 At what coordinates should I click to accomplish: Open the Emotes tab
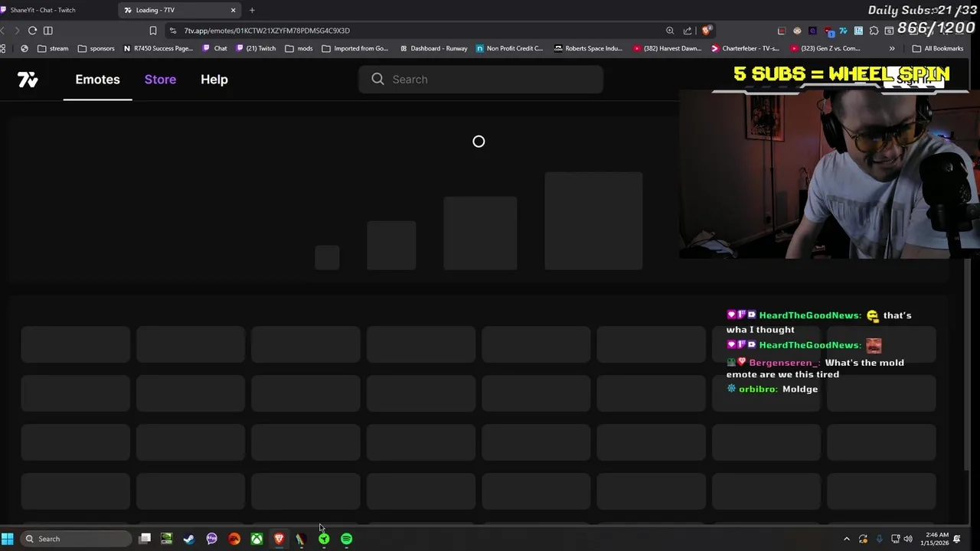pyautogui.click(x=97, y=80)
